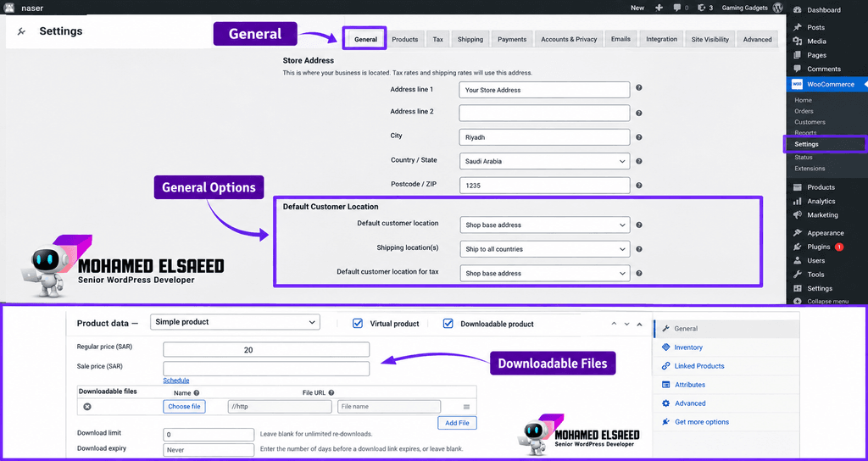Click help icon next to File URL
The image size is (868, 461).
[x=331, y=393]
